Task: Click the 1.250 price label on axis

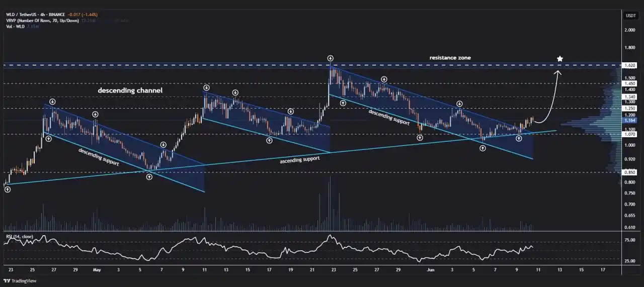Action: [x=630, y=108]
